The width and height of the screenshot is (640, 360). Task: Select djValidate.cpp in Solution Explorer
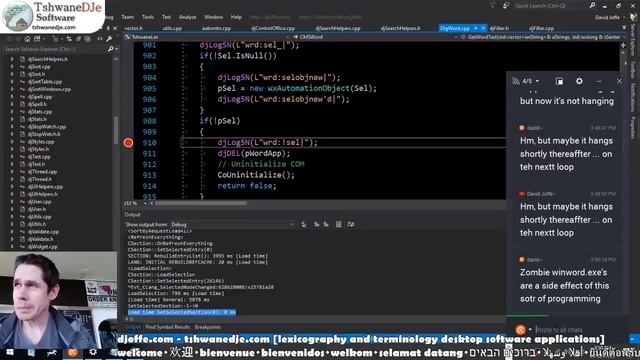coord(43,231)
